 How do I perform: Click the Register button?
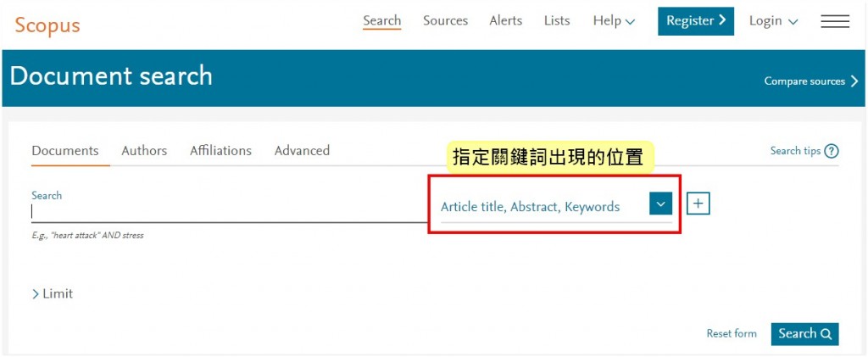[x=696, y=21]
